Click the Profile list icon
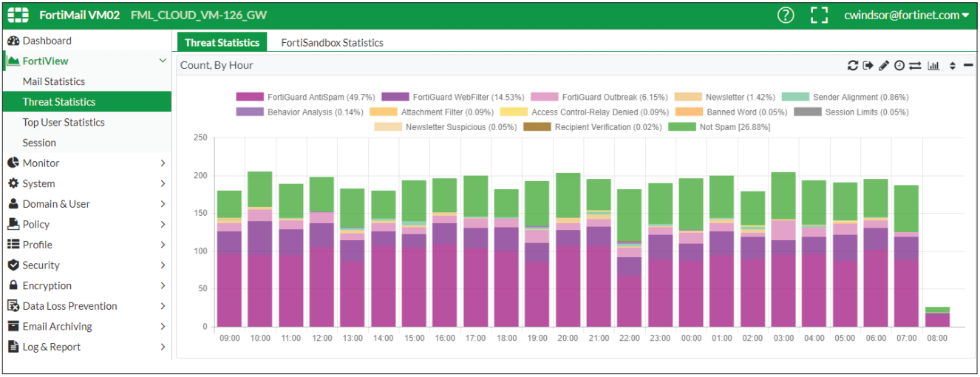 click(x=13, y=245)
